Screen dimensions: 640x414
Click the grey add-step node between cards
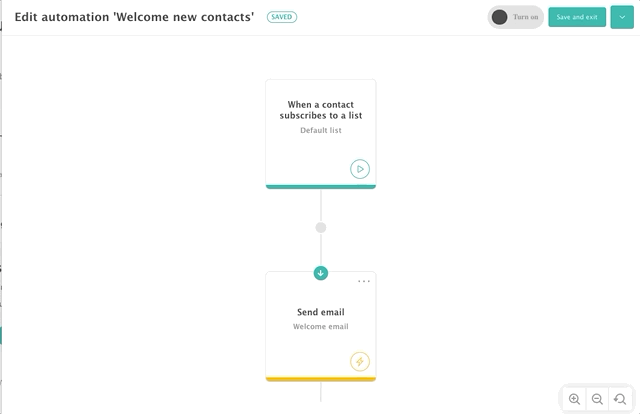coord(321,228)
